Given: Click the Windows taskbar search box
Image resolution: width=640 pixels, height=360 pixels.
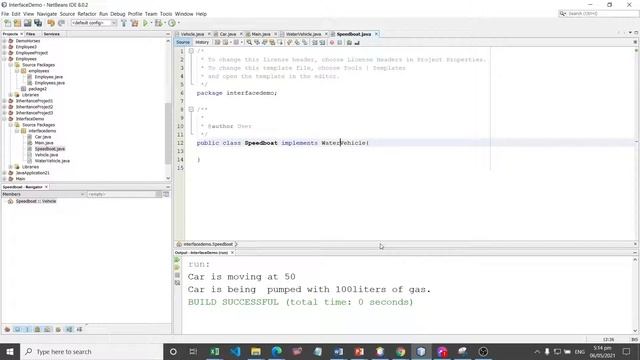Looking at the screenshot, I should (91, 351).
